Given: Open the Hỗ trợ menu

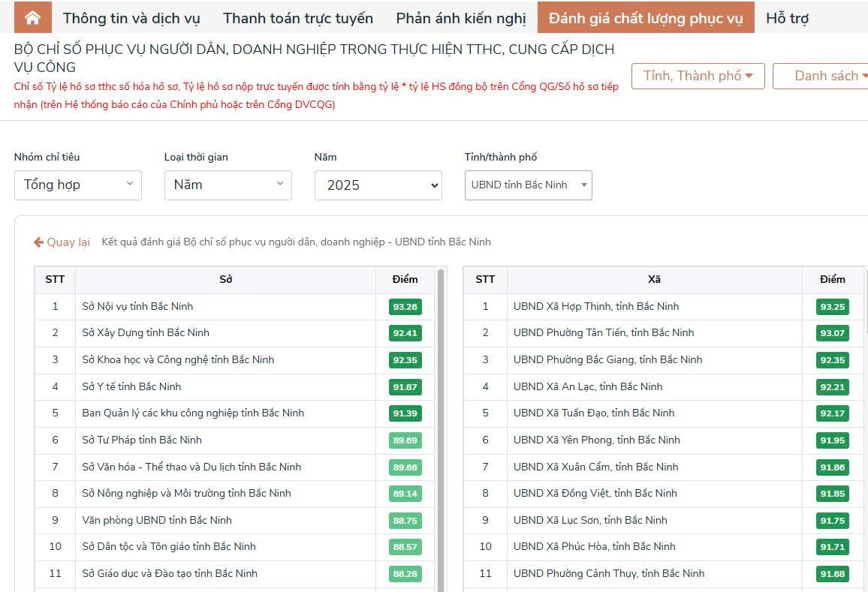Looking at the screenshot, I should pos(786,18).
